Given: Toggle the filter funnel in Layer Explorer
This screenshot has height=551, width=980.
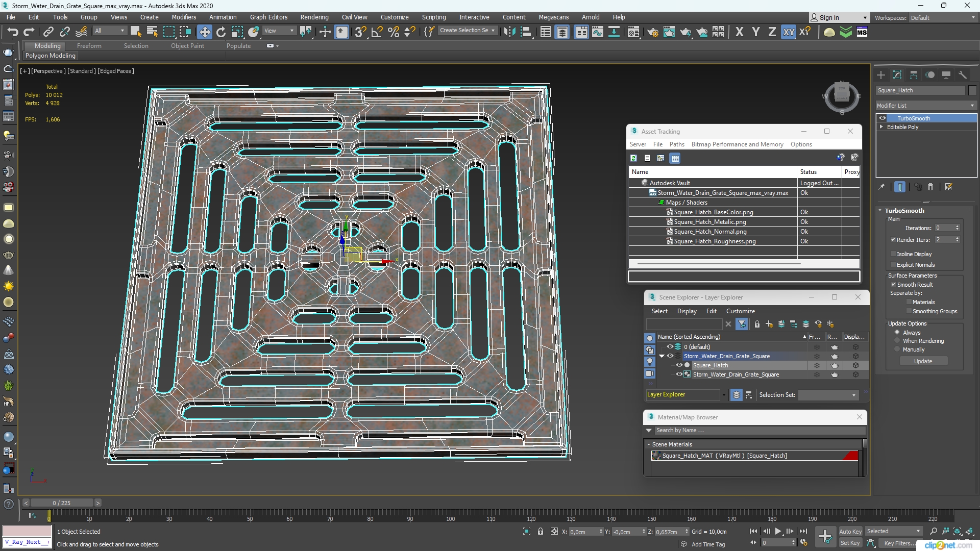Looking at the screenshot, I should 742,324.
